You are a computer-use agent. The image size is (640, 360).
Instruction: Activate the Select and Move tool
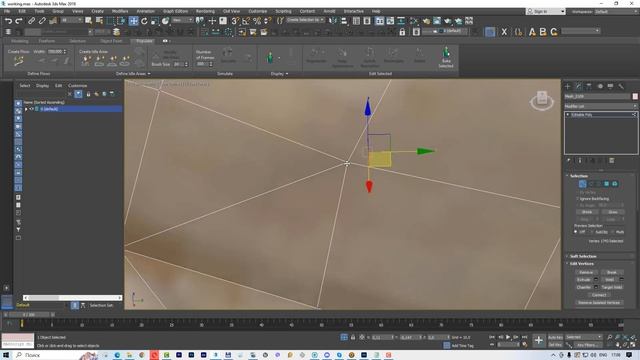coord(133,21)
